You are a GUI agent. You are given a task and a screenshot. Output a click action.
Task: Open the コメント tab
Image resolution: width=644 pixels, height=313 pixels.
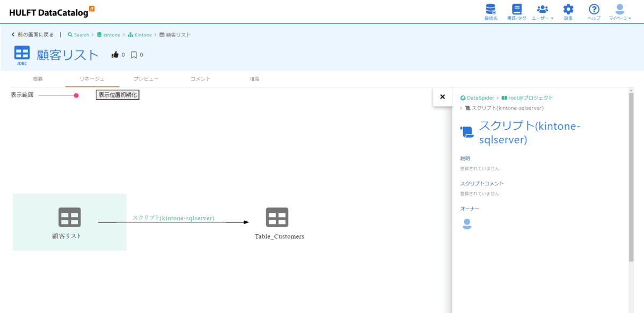tap(200, 79)
